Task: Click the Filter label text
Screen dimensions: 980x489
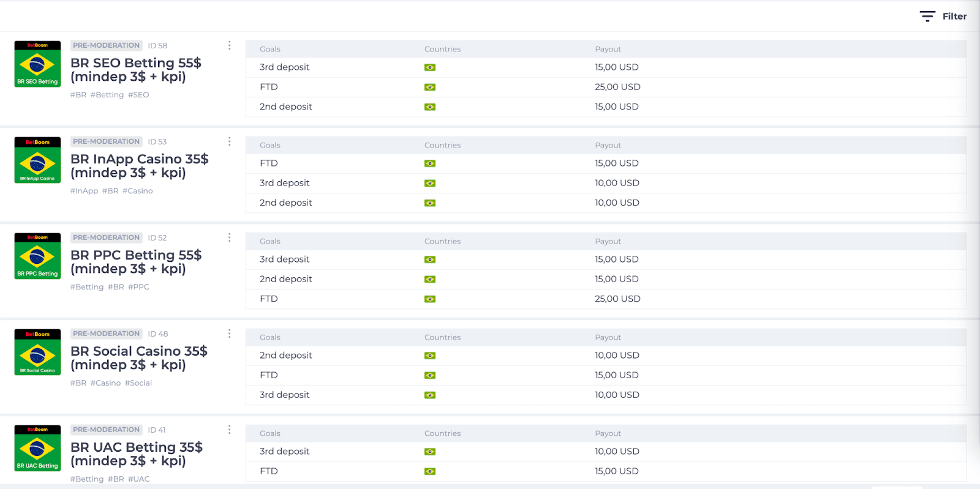Action: pos(954,17)
